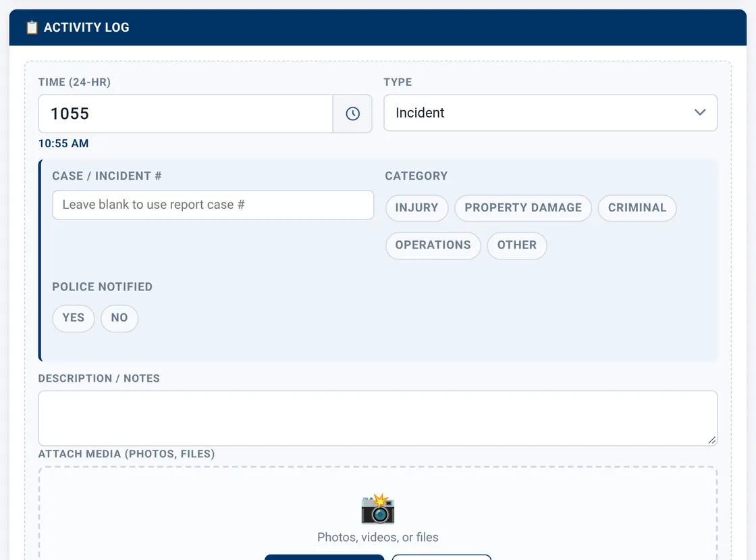The image size is (756, 560).
Task: Click the chevron arrow of Type dropdown
Action: pos(699,112)
